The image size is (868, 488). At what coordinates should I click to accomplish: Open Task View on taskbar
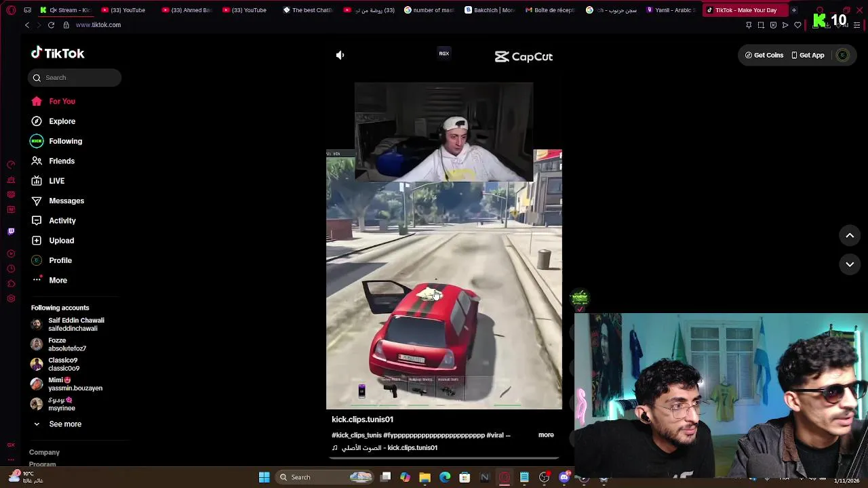click(386, 477)
